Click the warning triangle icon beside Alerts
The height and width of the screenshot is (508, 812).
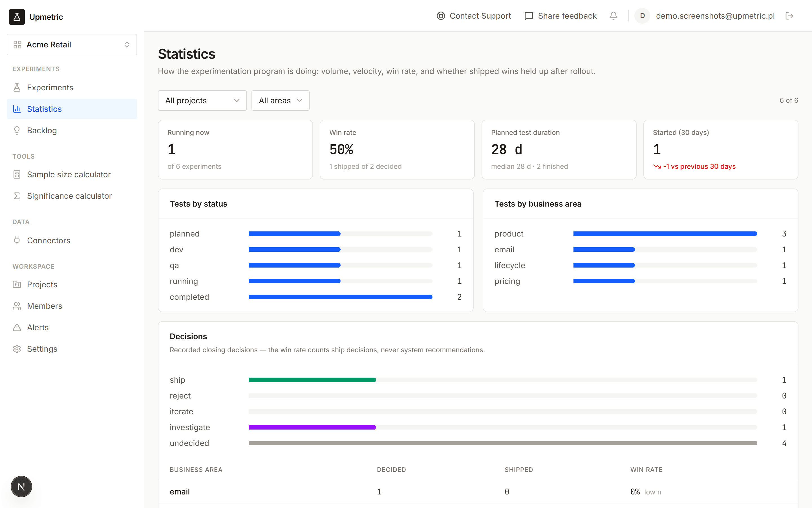click(x=17, y=327)
